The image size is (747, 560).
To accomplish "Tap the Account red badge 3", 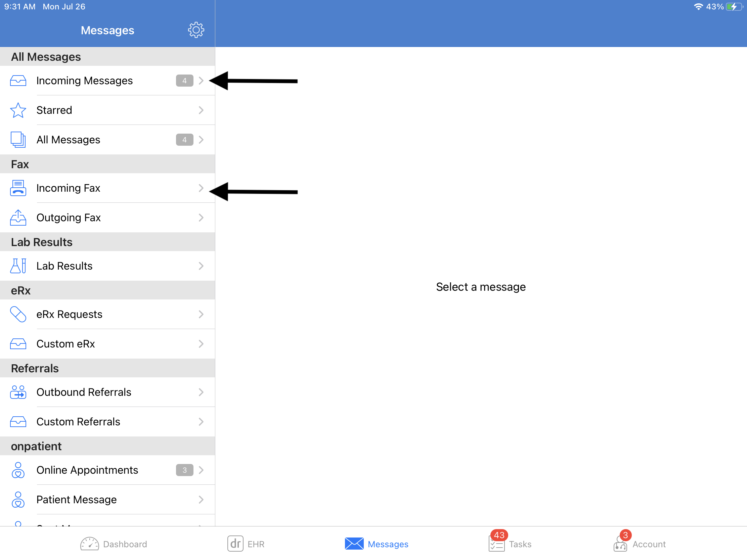I will 625,535.
